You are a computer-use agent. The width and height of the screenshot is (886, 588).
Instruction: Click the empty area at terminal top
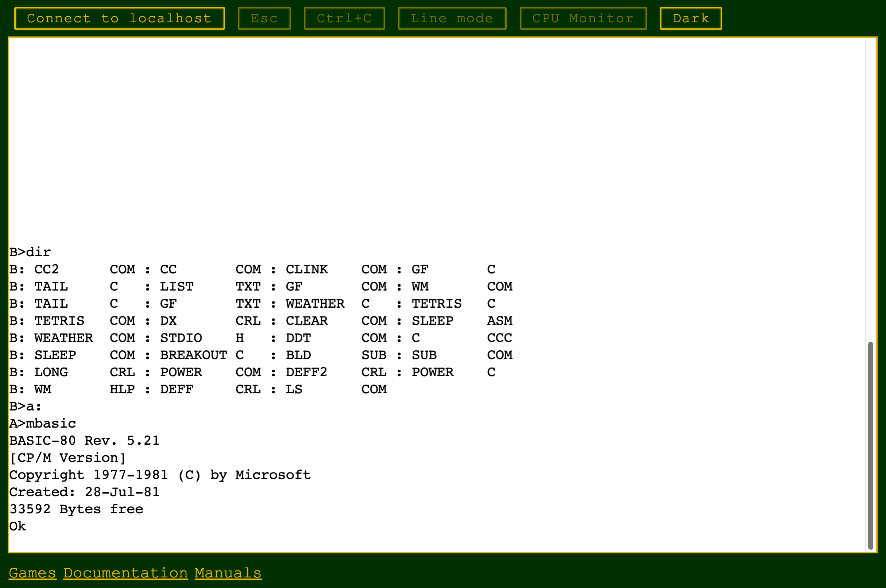pos(435,131)
